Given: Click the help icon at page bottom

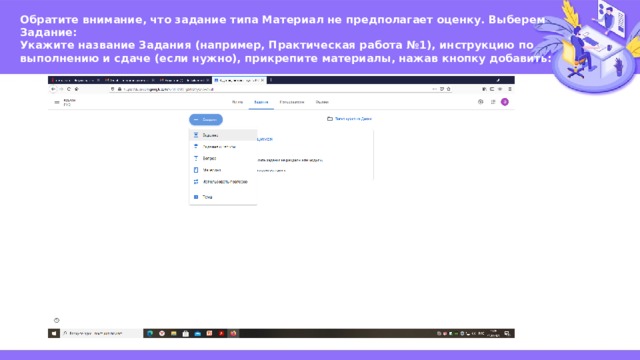Looking at the screenshot, I should click(x=57, y=320).
